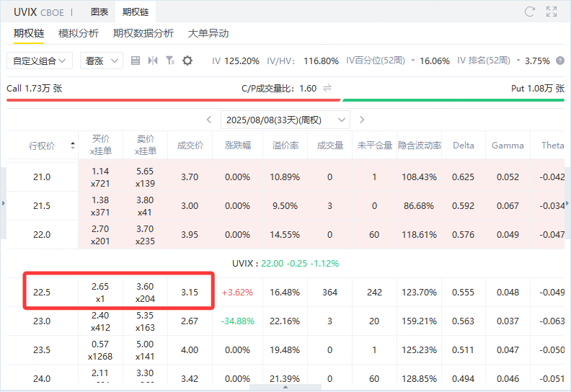
Task: Select the 24.0 strike row
Action: [x=285, y=374]
